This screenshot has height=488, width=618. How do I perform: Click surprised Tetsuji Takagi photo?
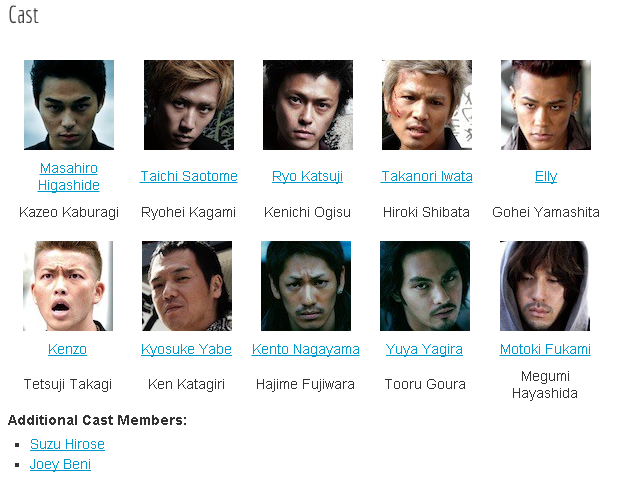(68, 286)
